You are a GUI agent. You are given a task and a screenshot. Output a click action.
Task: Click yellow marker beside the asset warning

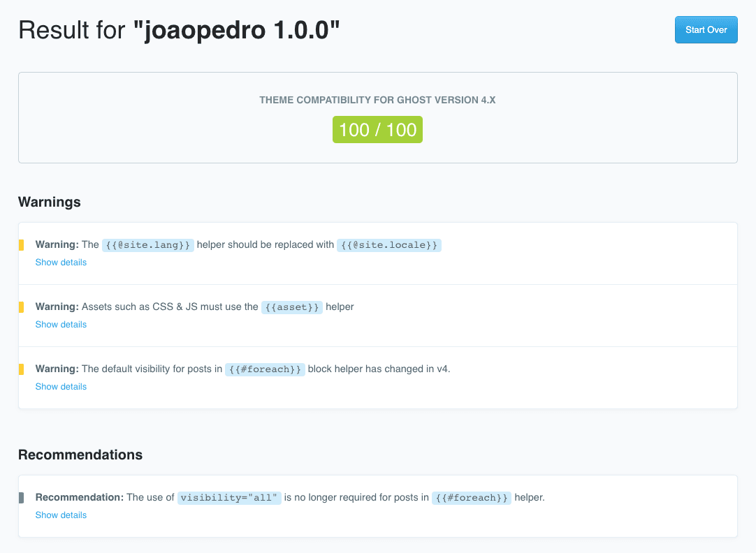click(21, 307)
